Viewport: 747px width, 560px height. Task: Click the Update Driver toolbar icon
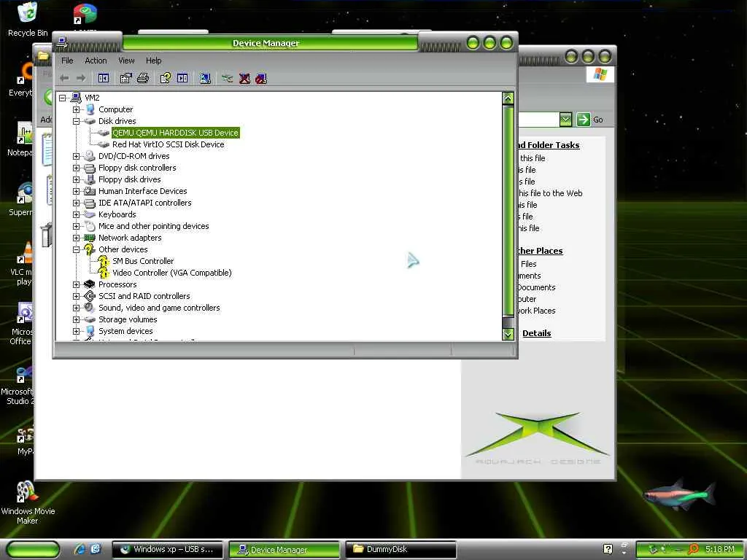tap(228, 78)
